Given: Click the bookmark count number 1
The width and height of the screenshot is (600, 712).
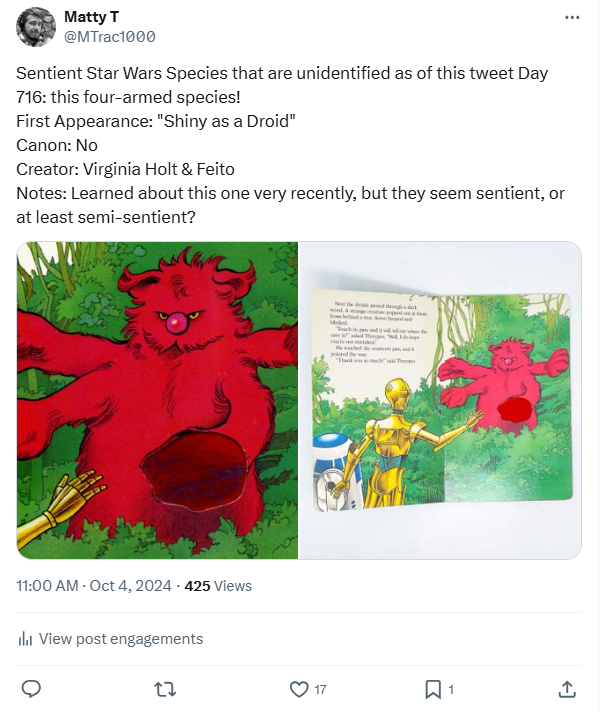Looking at the screenshot, I should tap(451, 689).
